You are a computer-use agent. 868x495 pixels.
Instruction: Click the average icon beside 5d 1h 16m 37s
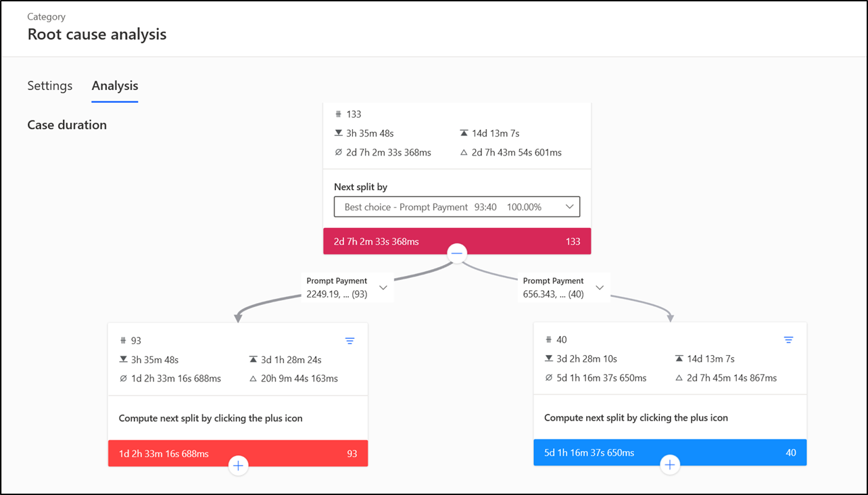pos(549,377)
